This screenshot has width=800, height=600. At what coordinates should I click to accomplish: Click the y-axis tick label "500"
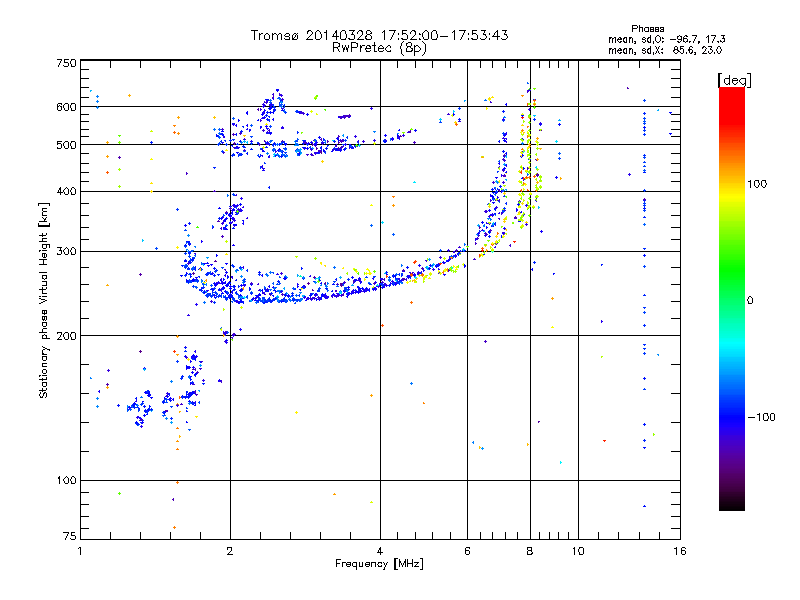[66, 145]
